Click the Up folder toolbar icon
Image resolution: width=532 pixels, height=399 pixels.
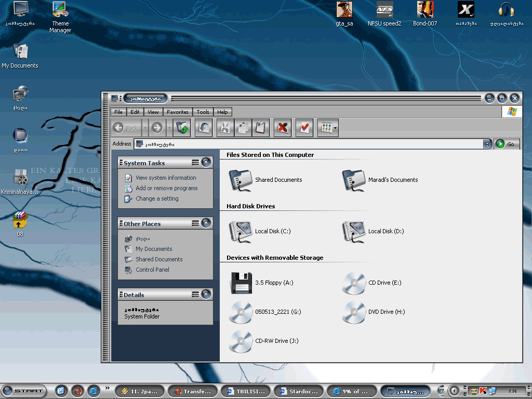[x=182, y=127]
